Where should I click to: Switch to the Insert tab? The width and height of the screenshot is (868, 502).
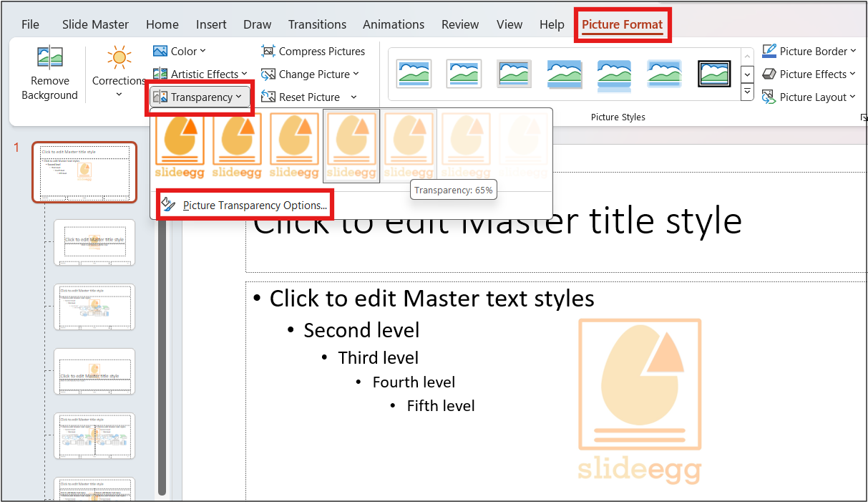click(211, 24)
